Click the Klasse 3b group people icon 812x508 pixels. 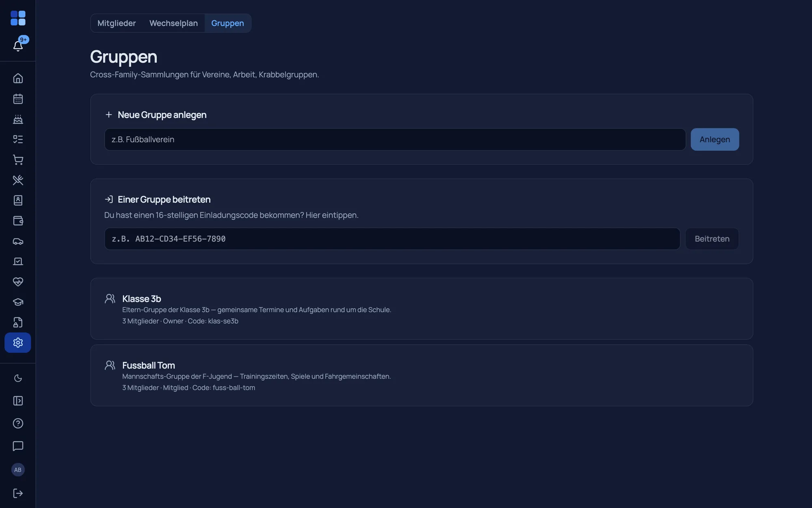110,299
